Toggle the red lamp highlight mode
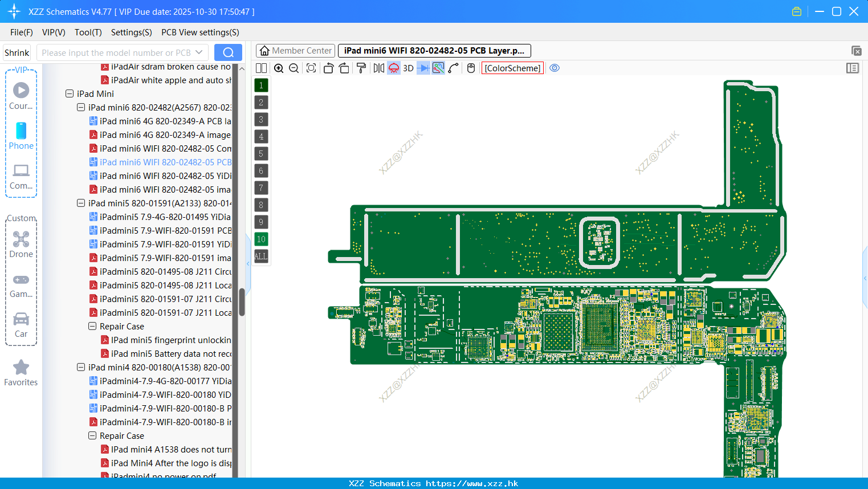The image size is (868, 489). pos(394,68)
